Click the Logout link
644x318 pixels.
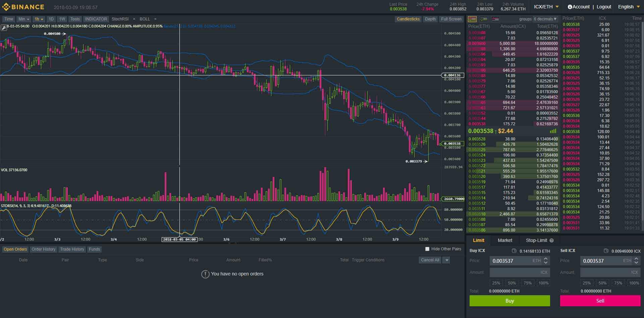604,7
